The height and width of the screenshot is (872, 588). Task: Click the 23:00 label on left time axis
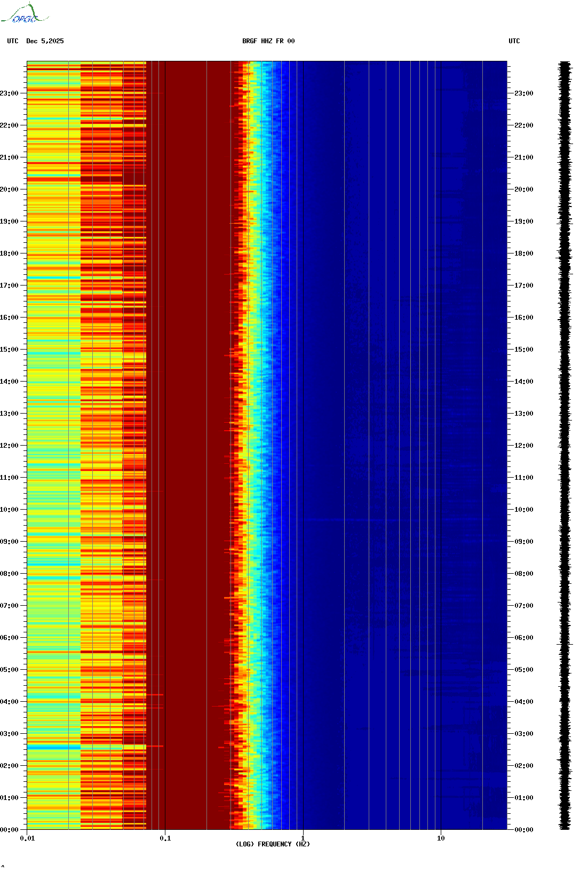coord(9,93)
